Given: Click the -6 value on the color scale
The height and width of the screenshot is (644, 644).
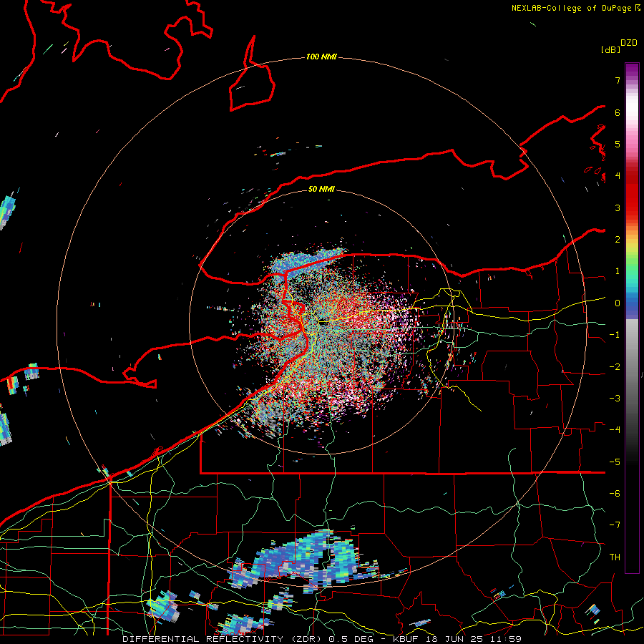Looking at the screenshot, I should [x=615, y=494].
